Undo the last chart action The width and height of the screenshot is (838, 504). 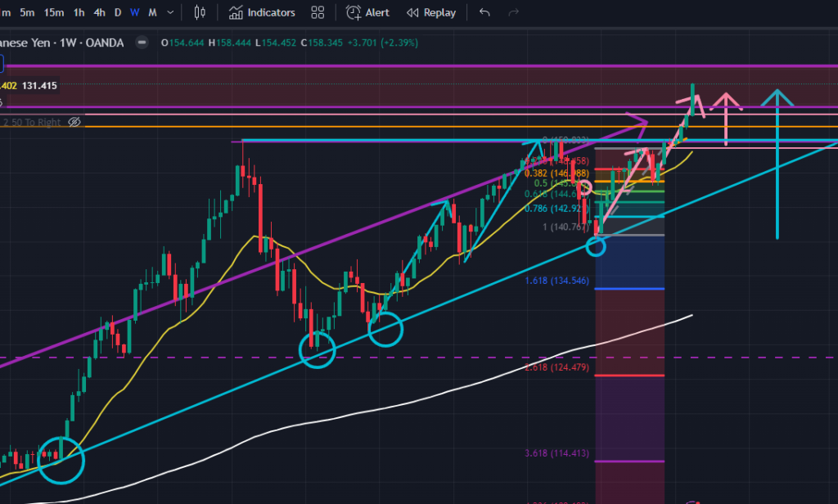pos(484,12)
